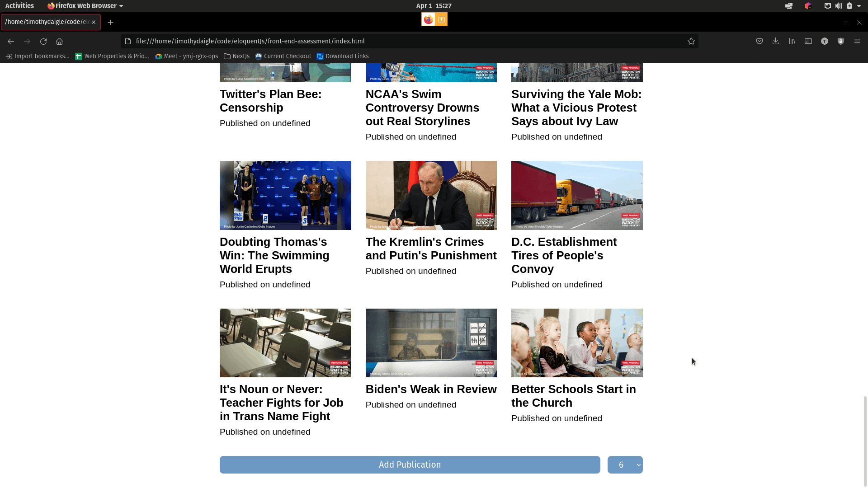Open the NextJs bookmarks folder

[x=236, y=56]
